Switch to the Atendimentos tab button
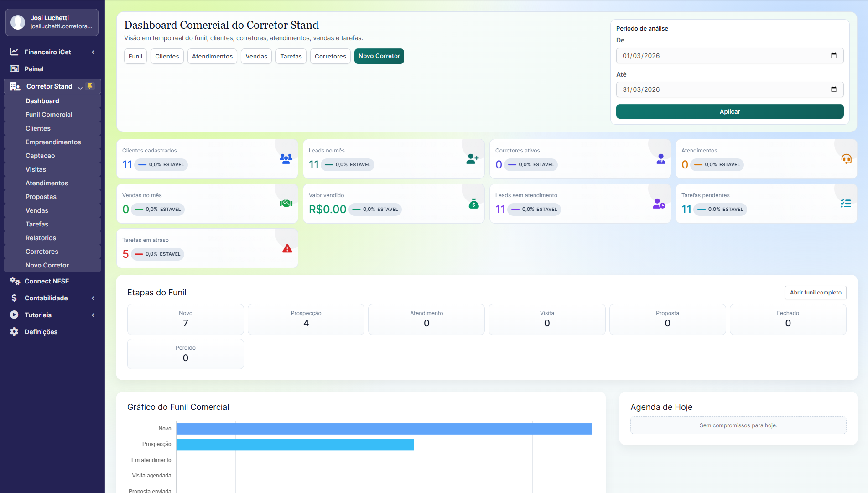 [x=212, y=56]
